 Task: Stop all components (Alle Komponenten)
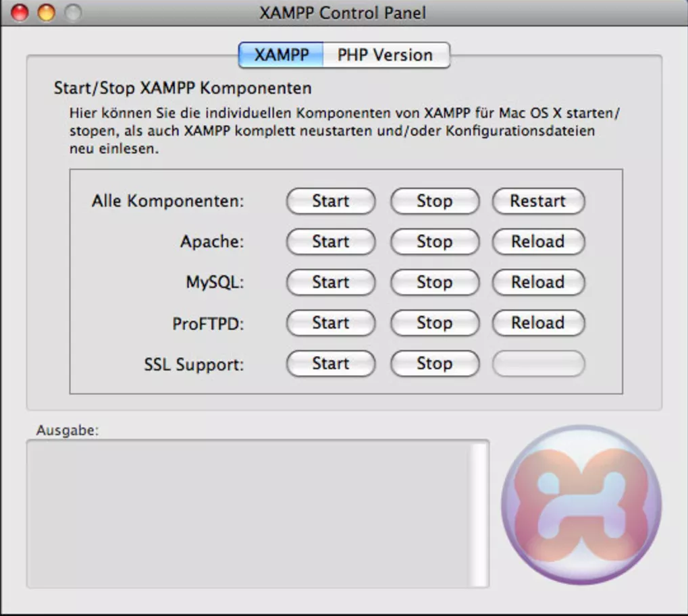point(434,201)
